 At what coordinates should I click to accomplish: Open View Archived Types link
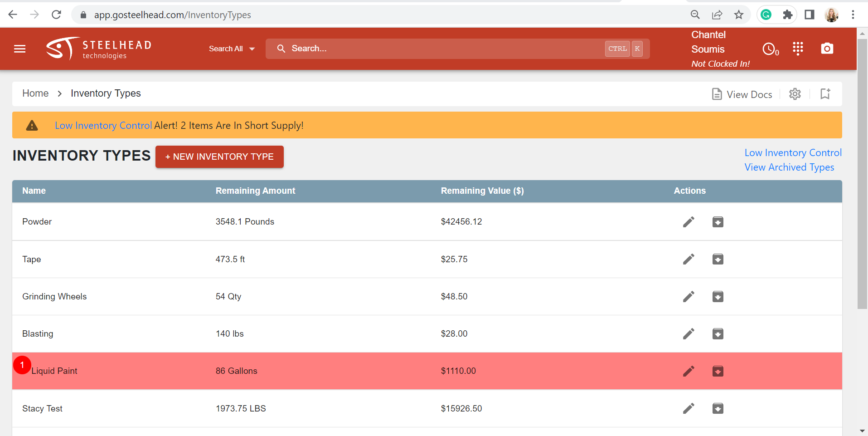[x=789, y=167]
